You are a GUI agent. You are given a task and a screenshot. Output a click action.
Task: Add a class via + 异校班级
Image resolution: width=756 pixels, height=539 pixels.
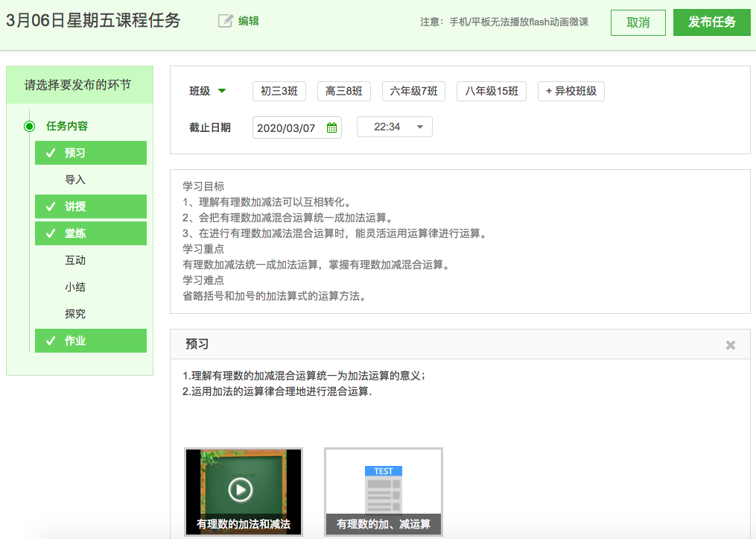click(x=571, y=91)
